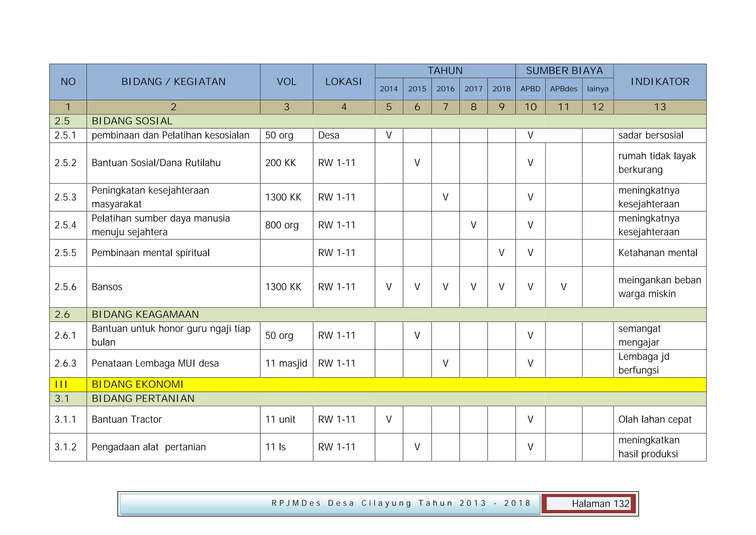
Task: Click the BIDANG PERTANIAN section heading
Action: click(x=143, y=399)
